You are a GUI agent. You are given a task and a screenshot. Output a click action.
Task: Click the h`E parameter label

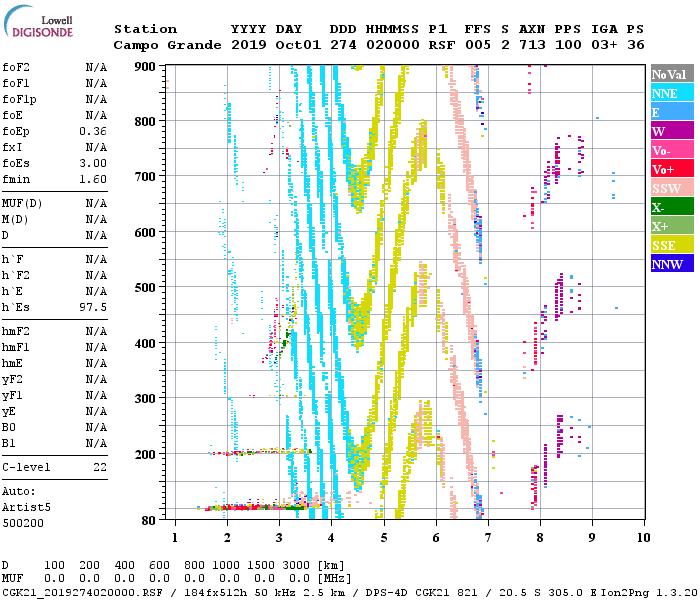coord(12,292)
